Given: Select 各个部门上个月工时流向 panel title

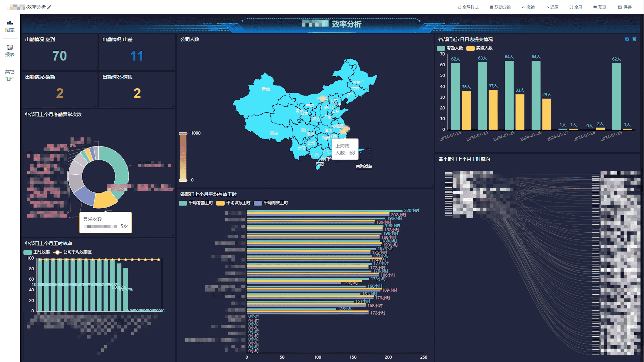Looking at the screenshot, I should point(464,159).
